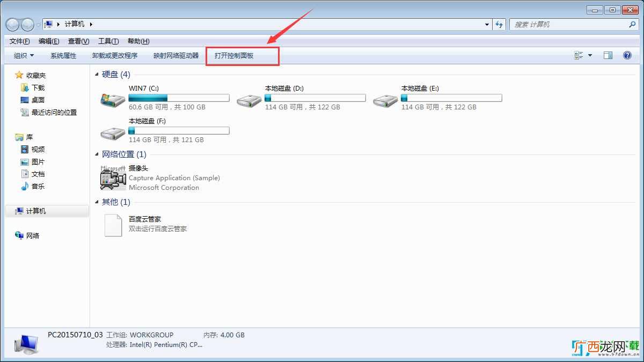Collapse the 硬盘 (4) group
Screen dimensions: 644x362
point(97,75)
